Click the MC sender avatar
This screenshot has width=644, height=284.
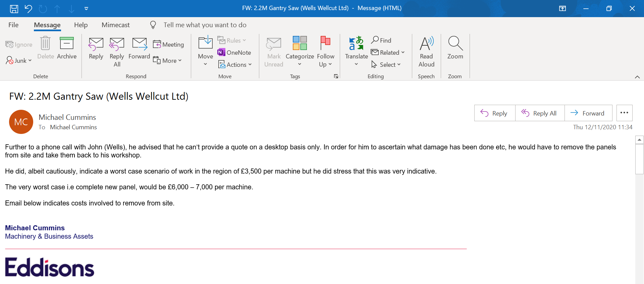(x=21, y=122)
